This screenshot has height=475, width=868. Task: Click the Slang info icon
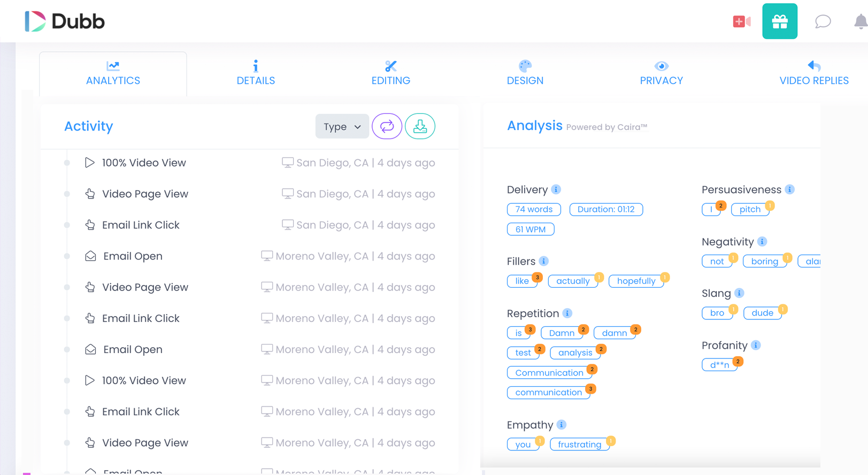point(739,293)
